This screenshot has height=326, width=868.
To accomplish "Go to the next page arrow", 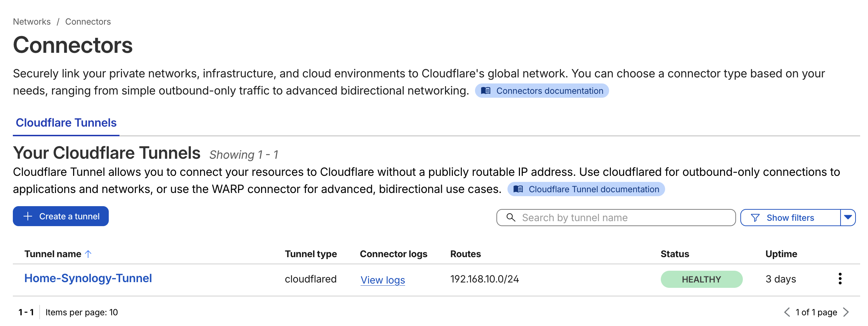I will point(846,312).
